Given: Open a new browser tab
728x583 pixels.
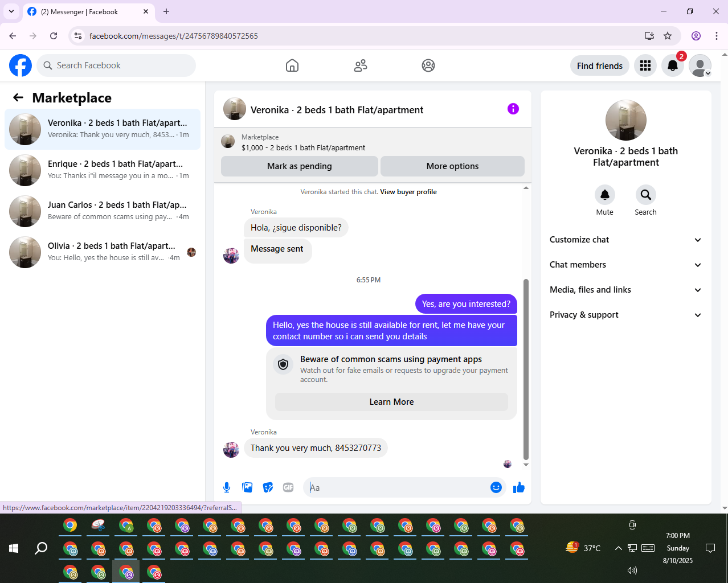Looking at the screenshot, I should [x=166, y=11].
